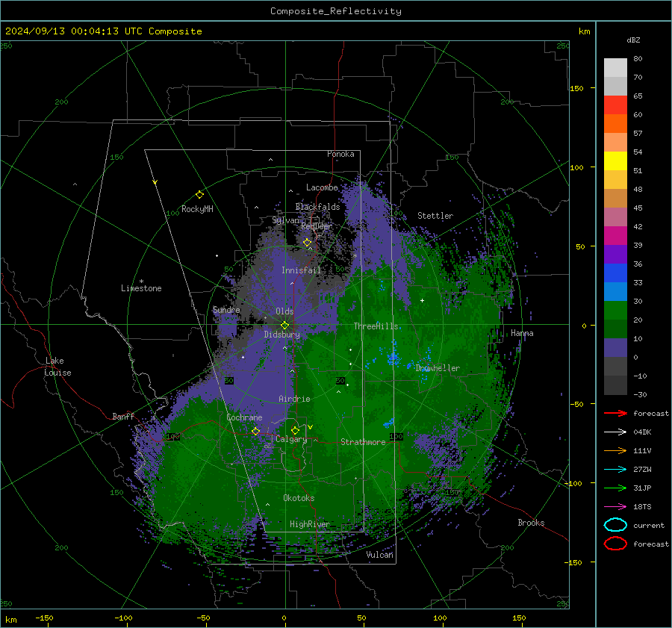Click the cyan 27ZW arrow legend icon
Viewport: 672px width, 628px height.
click(615, 470)
